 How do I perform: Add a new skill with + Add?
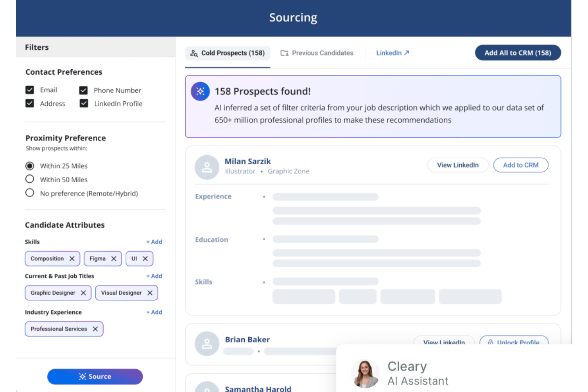point(154,242)
